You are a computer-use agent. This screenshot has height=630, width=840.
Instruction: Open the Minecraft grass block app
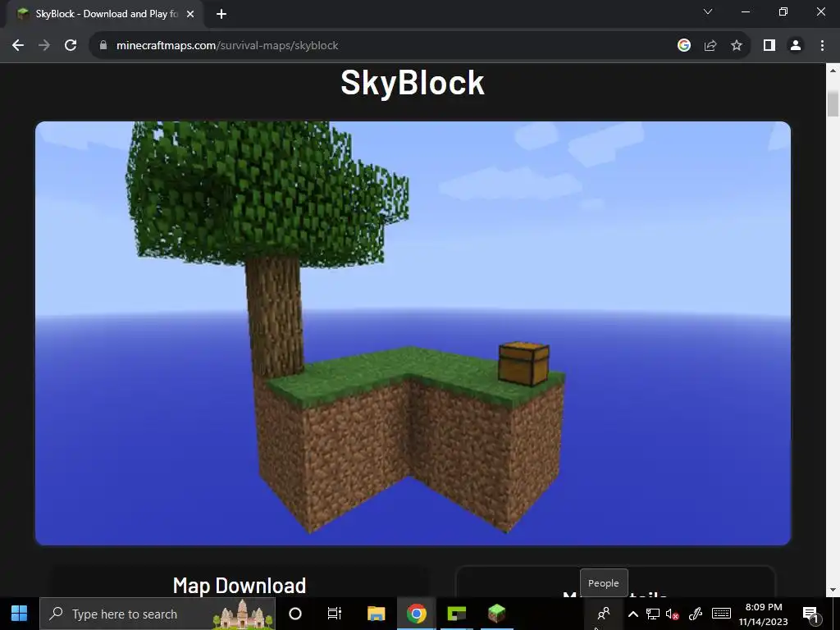(496, 614)
